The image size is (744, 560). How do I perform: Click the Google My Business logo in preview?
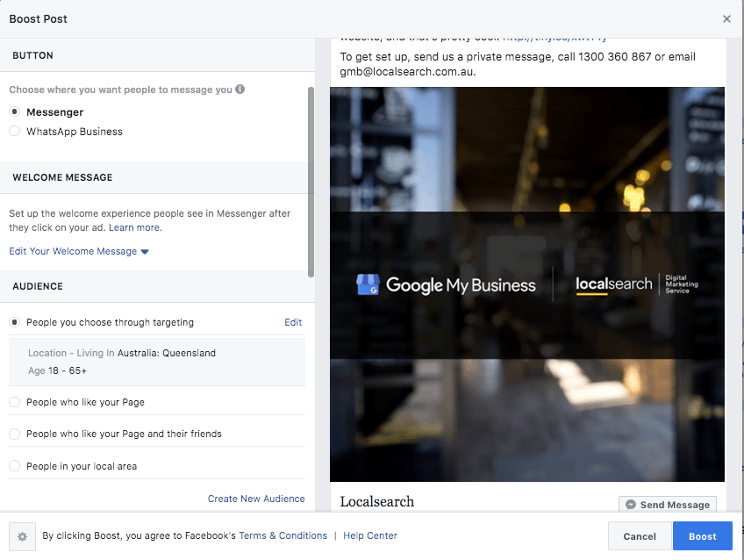[446, 284]
